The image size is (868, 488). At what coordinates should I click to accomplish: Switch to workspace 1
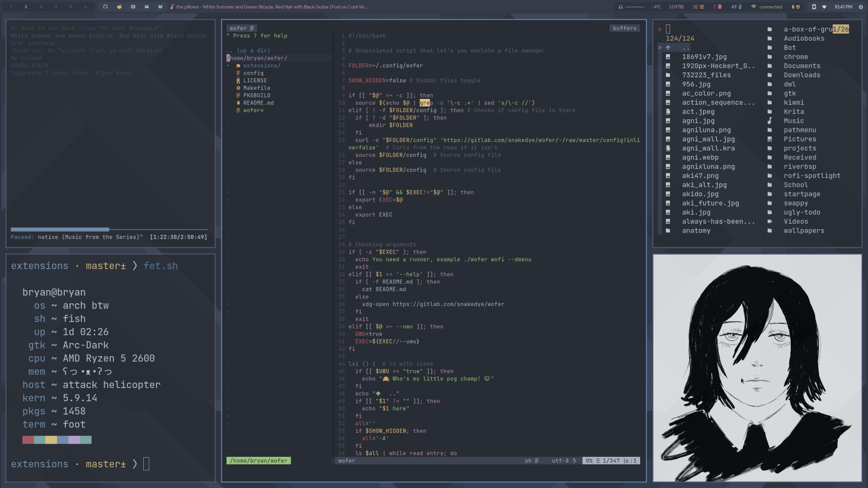(x=11, y=7)
